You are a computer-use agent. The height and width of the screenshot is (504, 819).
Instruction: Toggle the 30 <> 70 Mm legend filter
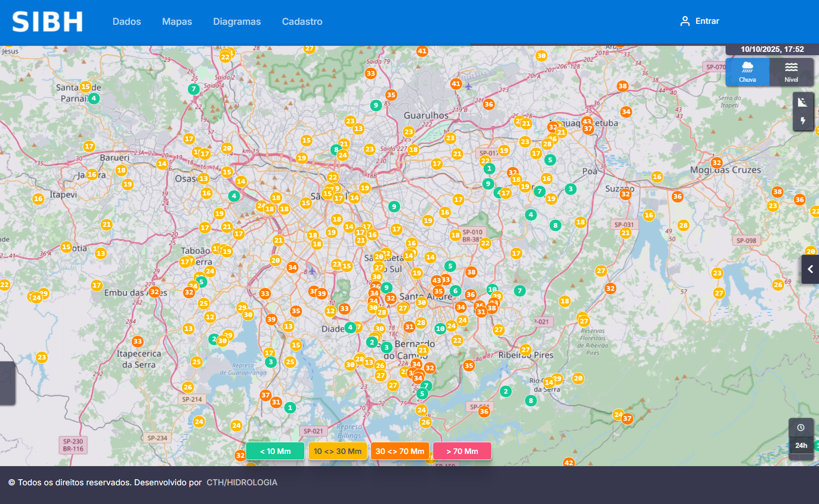400,451
